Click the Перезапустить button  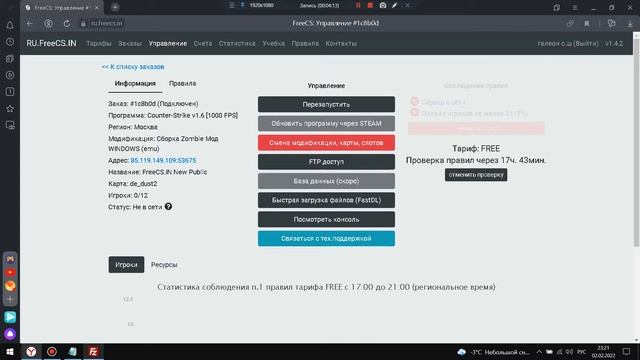[326, 104]
